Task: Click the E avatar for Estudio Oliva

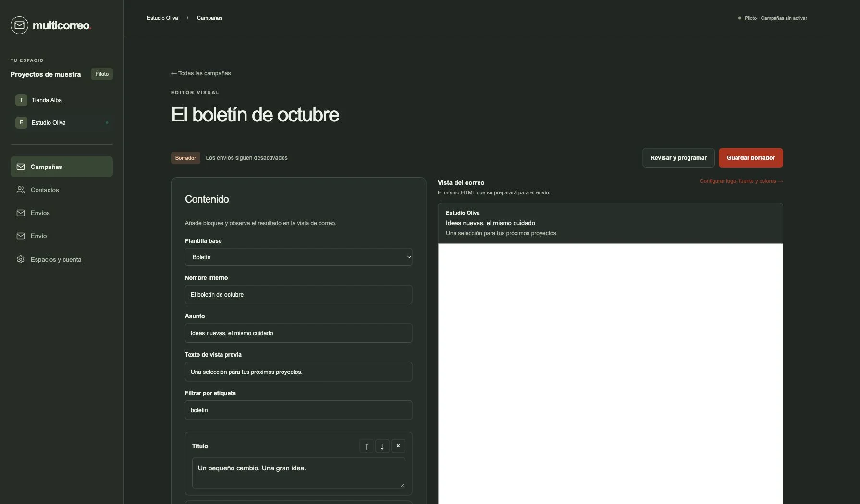Action: coord(21,122)
